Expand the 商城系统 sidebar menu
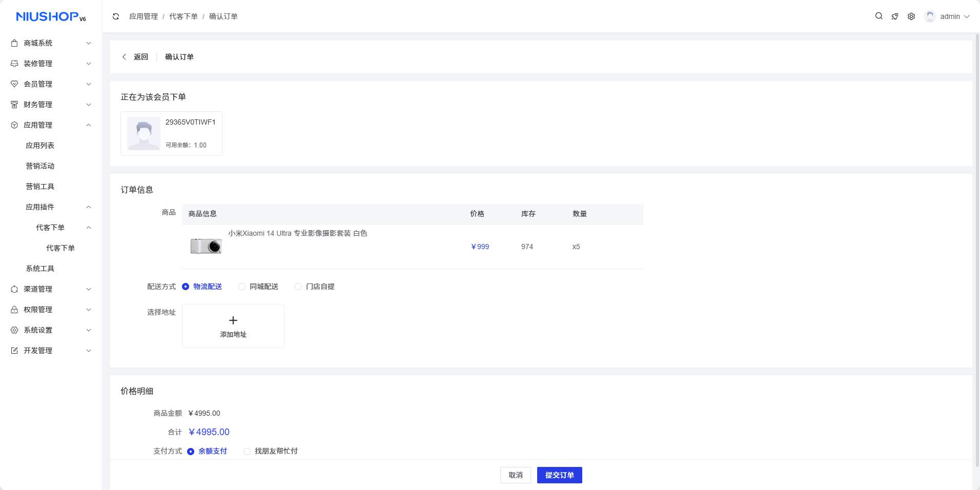Image resolution: width=980 pixels, height=490 pixels. point(51,43)
